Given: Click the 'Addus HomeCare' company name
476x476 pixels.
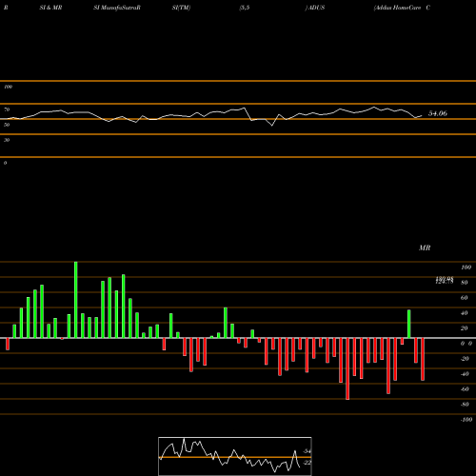Looking at the screenshot, I should 398,8.
